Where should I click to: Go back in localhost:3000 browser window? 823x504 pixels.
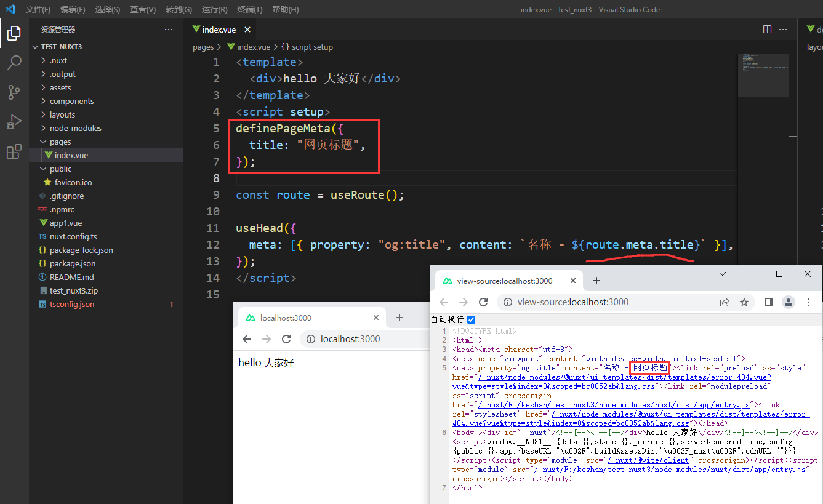pyautogui.click(x=247, y=339)
